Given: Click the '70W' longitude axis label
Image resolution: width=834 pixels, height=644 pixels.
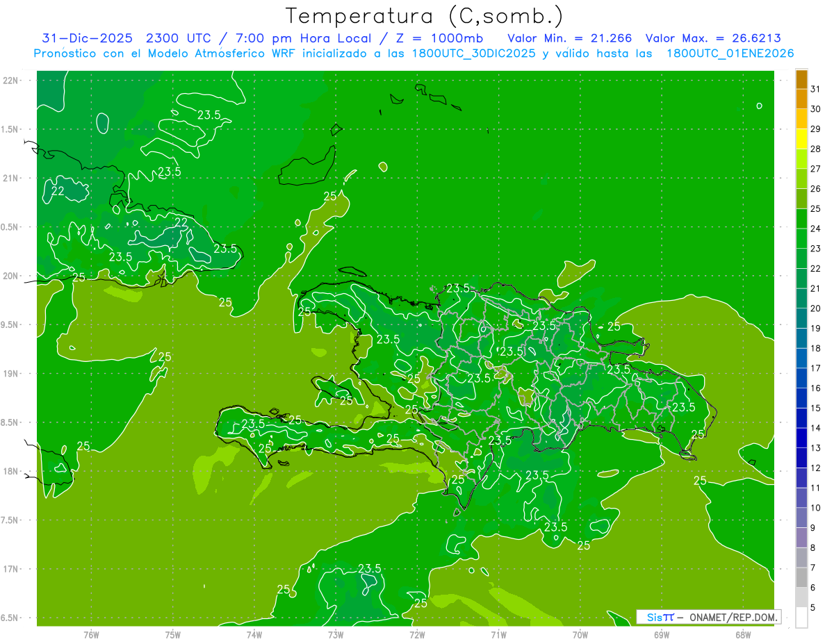Looking at the screenshot, I should pos(580,634).
